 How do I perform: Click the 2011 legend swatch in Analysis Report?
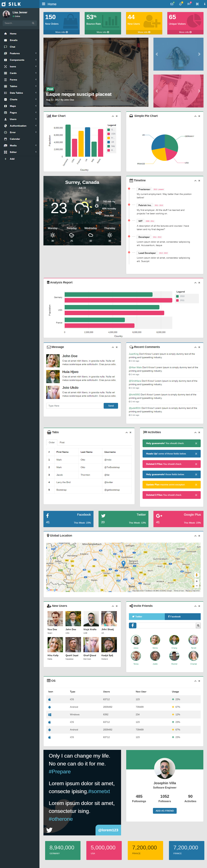tap(177, 300)
